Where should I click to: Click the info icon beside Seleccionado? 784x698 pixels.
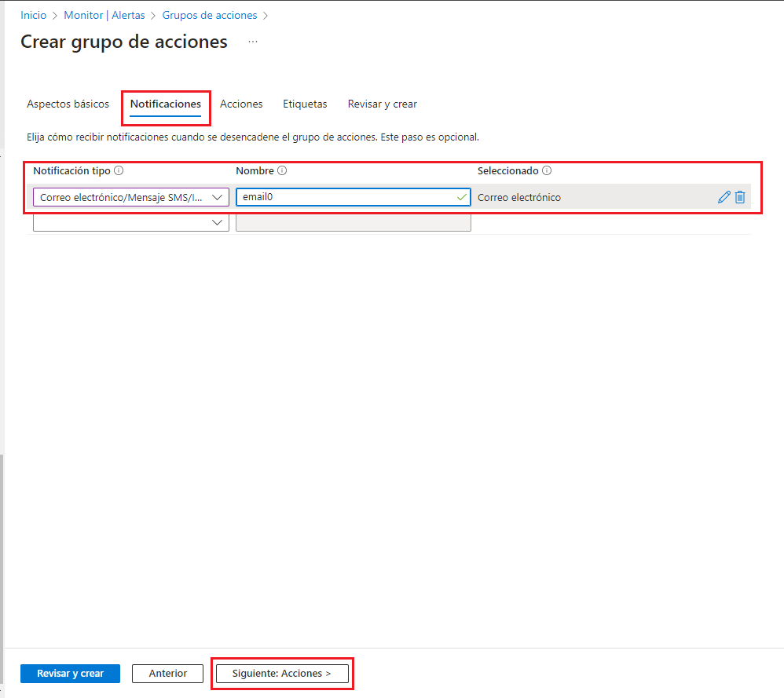click(547, 170)
